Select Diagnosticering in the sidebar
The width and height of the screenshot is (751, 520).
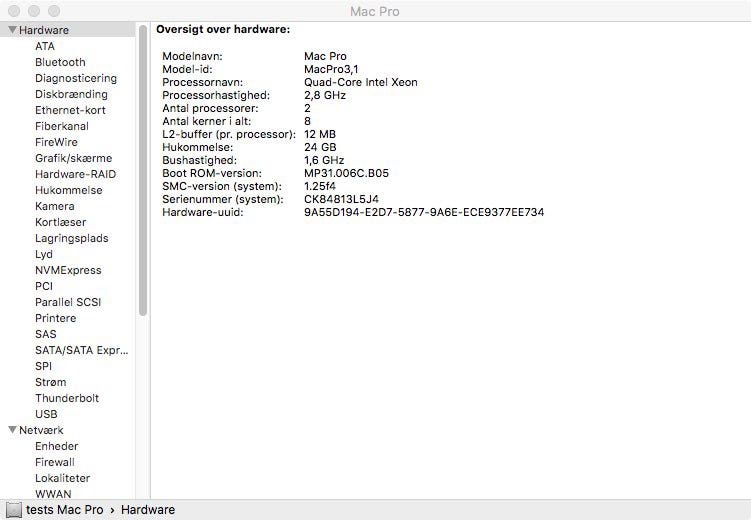pyautogui.click(x=76, y=79)
